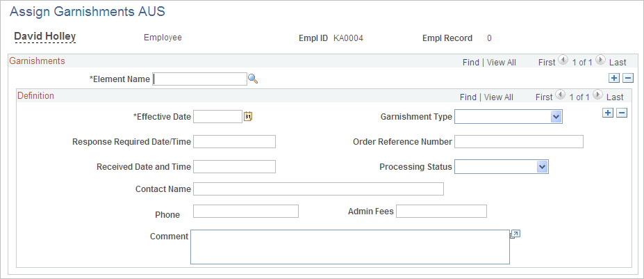Focus the Effective Date input field

pyautogui.click(x=217, y=116)
